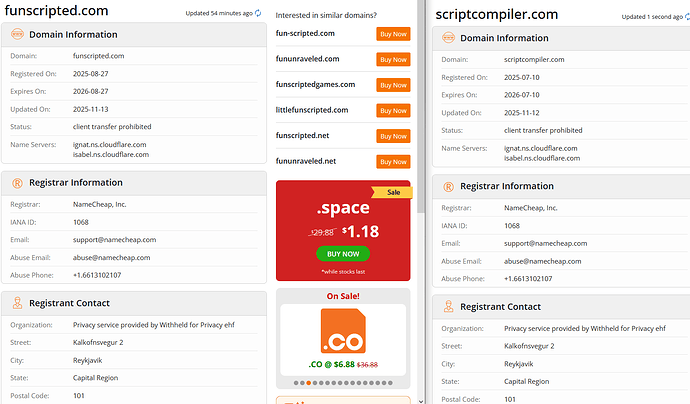
Task: Click Reykjavik city value in scriptcompiler.com contact
Action: (x=519, y=364)
